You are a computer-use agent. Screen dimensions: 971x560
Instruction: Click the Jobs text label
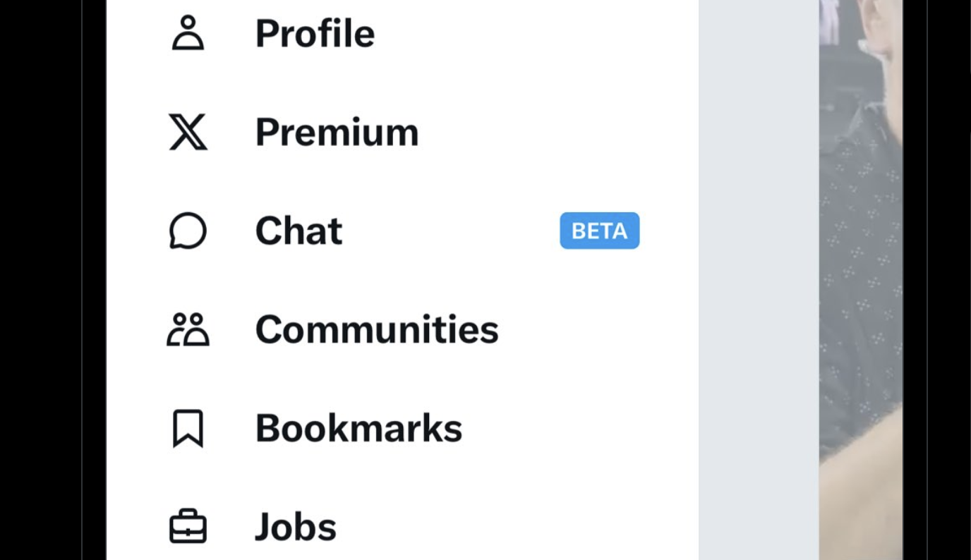coord(296,527)
